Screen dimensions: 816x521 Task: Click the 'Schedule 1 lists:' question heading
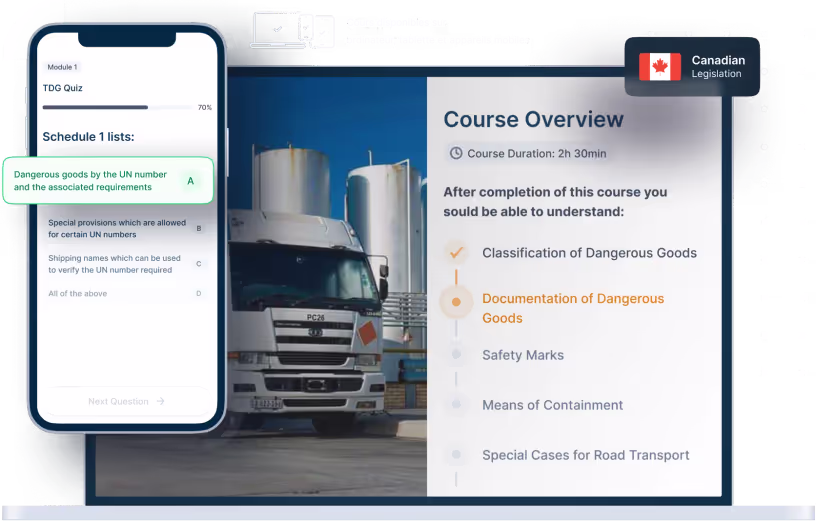click(88, 137)
